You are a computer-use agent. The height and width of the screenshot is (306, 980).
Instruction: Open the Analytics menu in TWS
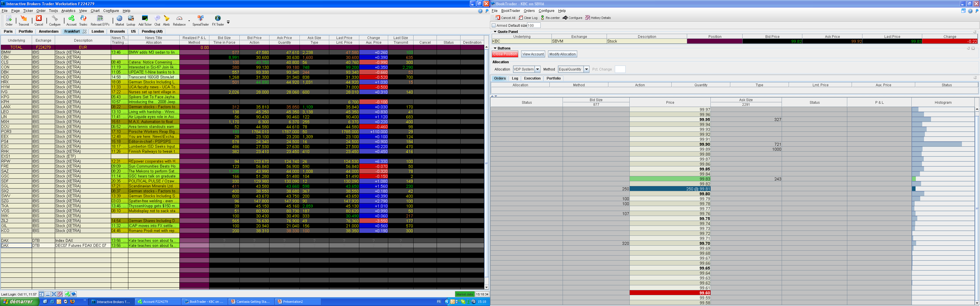68,11
